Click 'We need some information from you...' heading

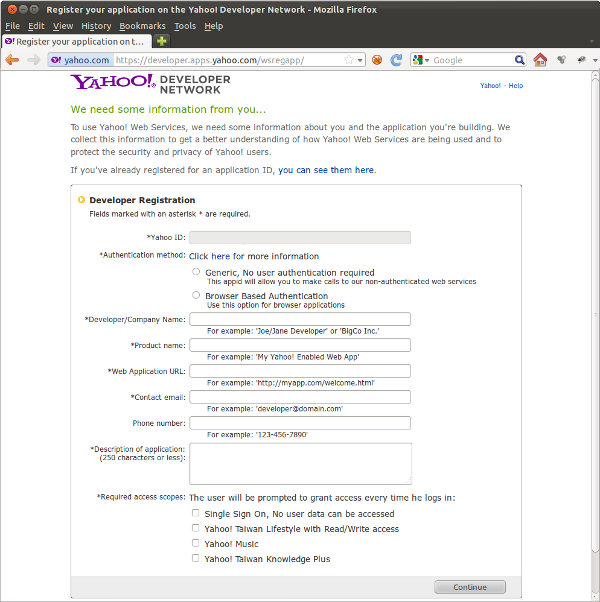pos(168,110)
